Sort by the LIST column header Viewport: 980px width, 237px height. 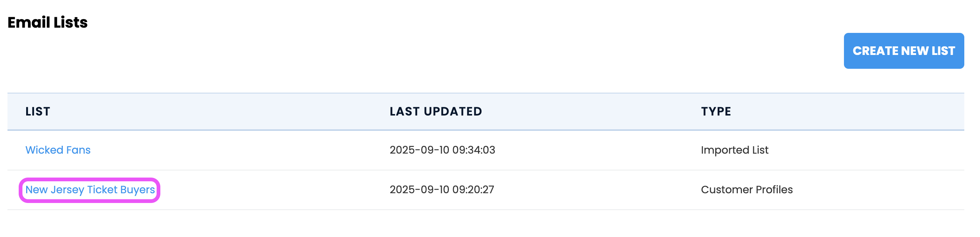coord(38,111)
